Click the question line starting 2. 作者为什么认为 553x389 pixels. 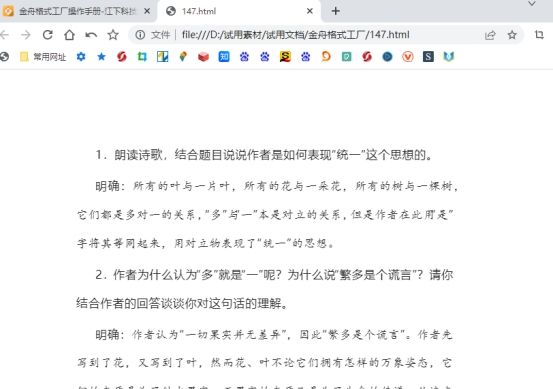[x=274, y=274]
